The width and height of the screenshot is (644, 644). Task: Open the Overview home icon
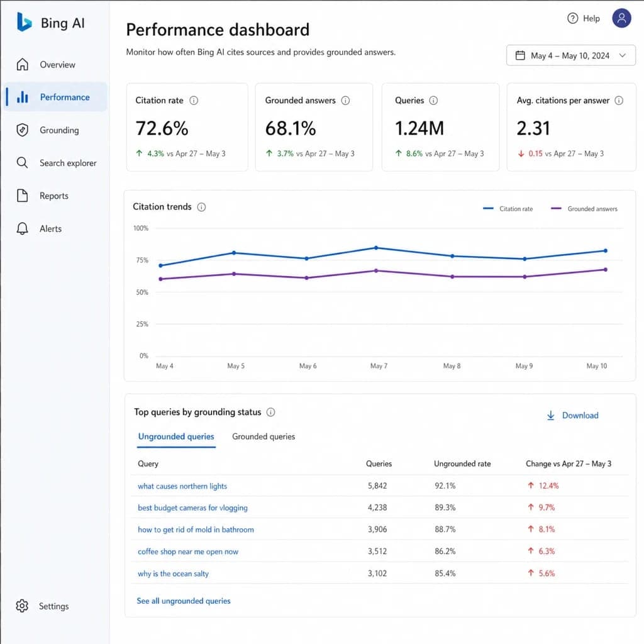point(22,65)
